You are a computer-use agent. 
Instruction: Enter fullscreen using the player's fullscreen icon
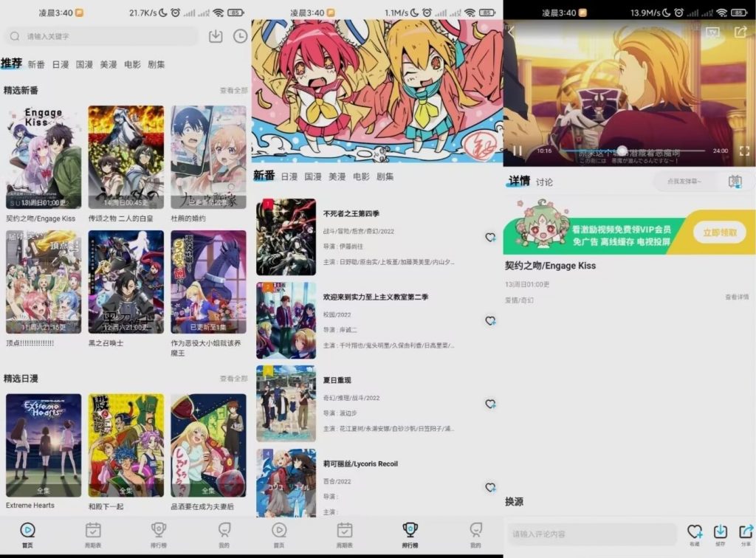click(x=746, y=152)
